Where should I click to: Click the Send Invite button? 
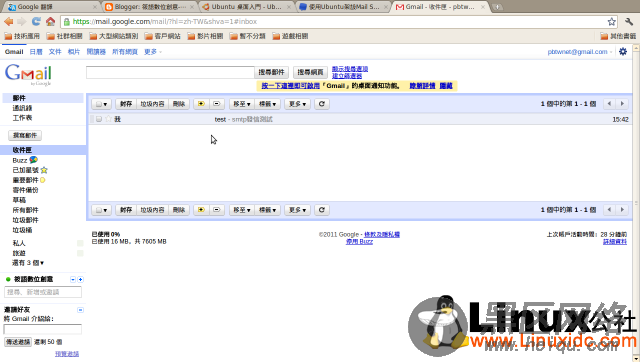(x=18, y=342)
